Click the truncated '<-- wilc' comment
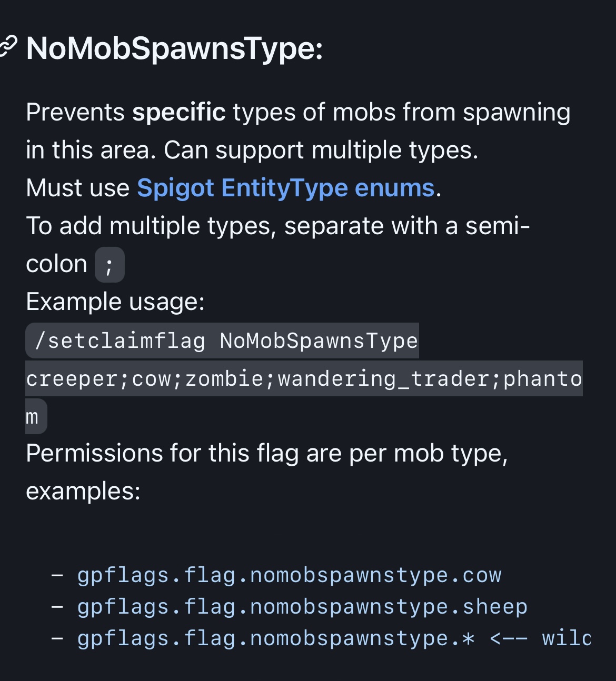The height and width of the screenshot is (681, 616). [x=540, y=638]
